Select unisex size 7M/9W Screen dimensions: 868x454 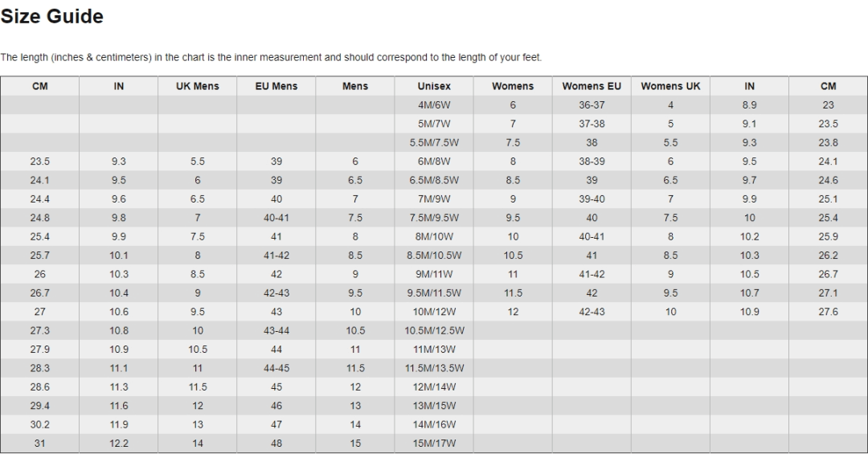434,199
